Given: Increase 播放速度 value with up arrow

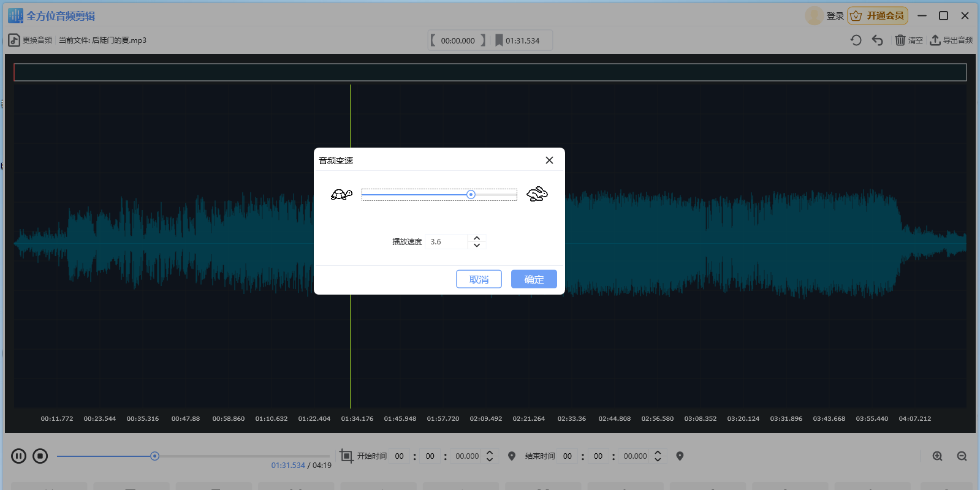Looking at the screenshot, I should [477, 238].
